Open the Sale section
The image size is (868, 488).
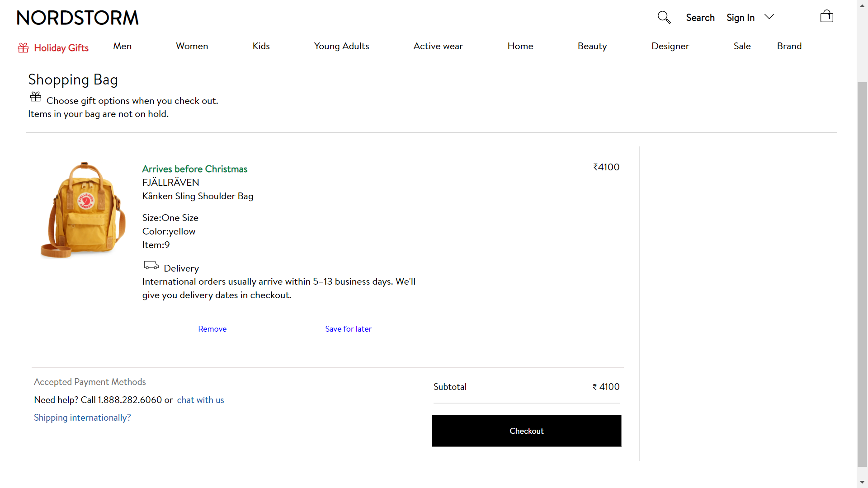point(742,46)
